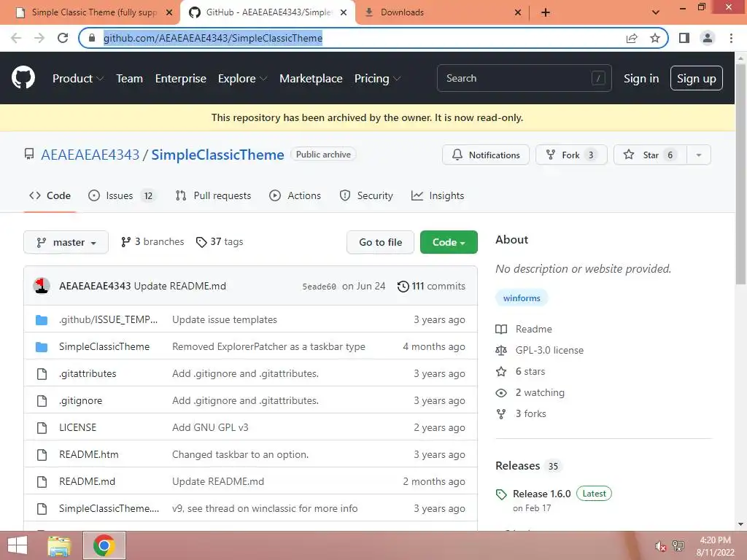Viewport: 747px width, 560px height.
Task: Close the Downloads tab
Action: (x=518, y=12)
